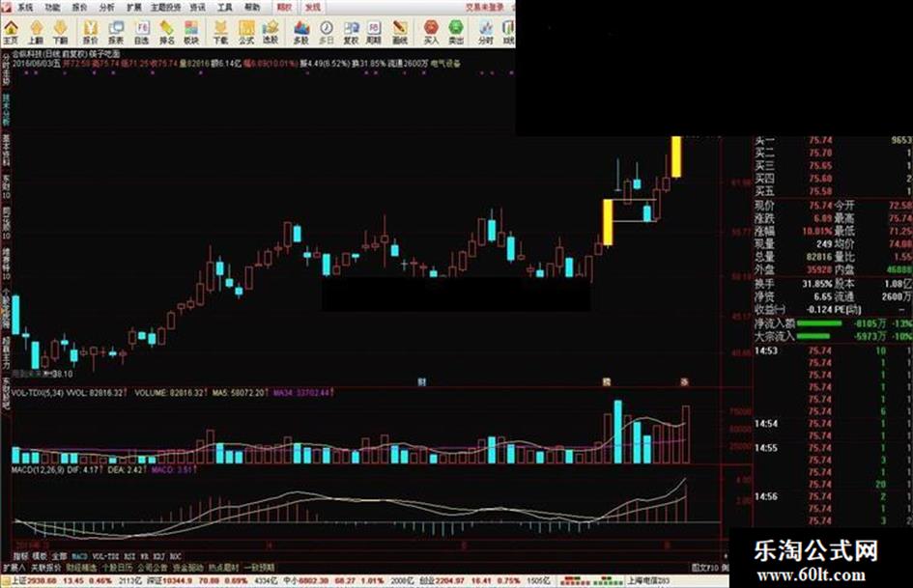Screen dimensions: 913x588
Task: Open the 一致预期 bottom tab
Action: [x=260, y=568]
